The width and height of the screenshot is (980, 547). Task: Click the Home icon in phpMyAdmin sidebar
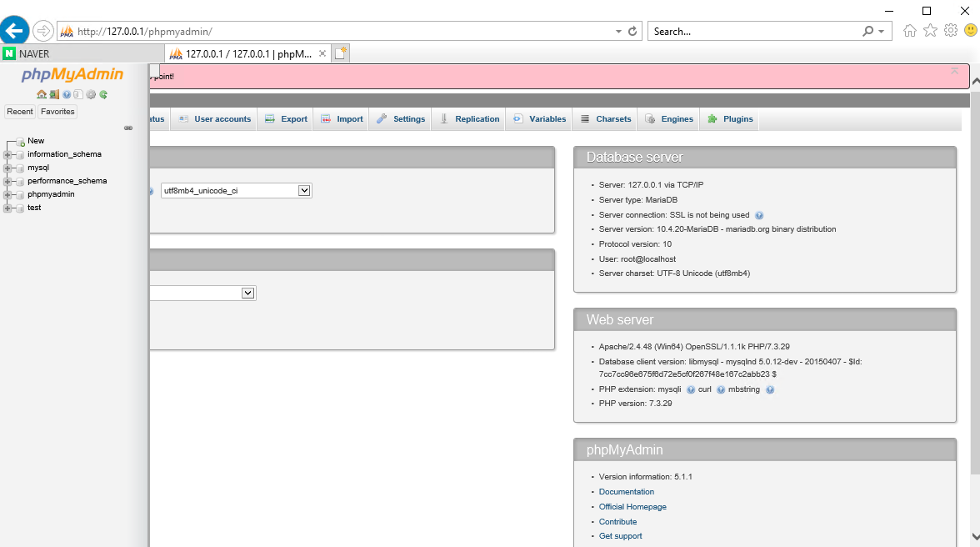42,94
